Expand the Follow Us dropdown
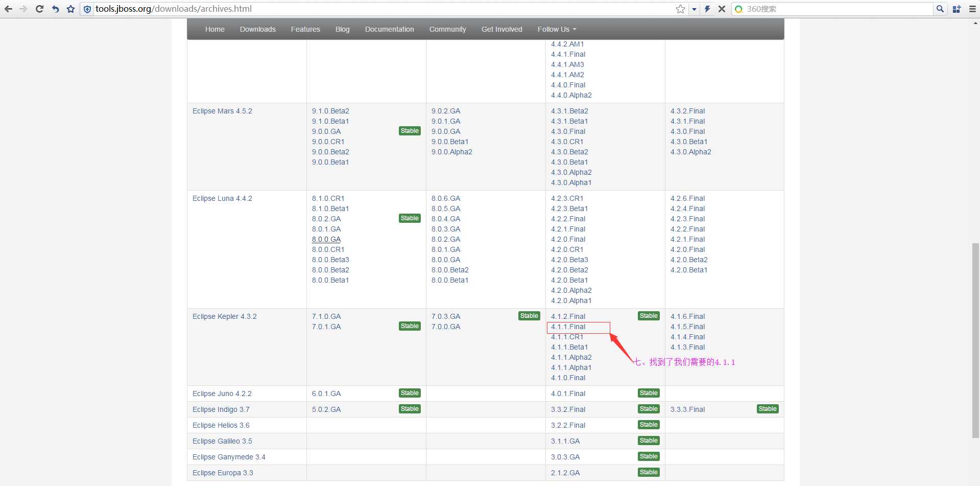 (557, 29)
